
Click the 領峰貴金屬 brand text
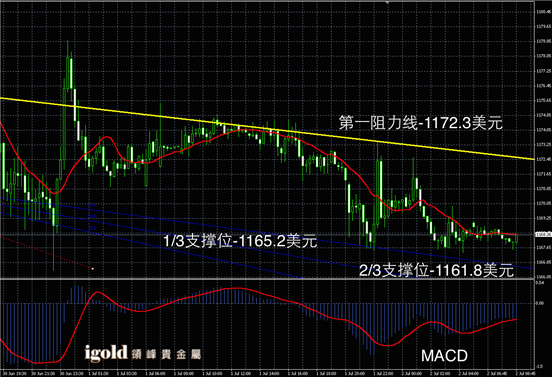(166, 354)
